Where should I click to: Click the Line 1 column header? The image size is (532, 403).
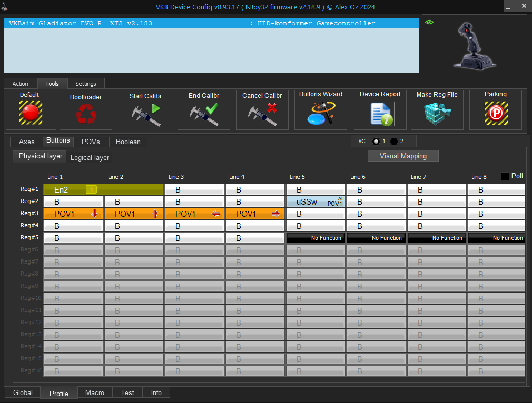[x=55, y=177]
